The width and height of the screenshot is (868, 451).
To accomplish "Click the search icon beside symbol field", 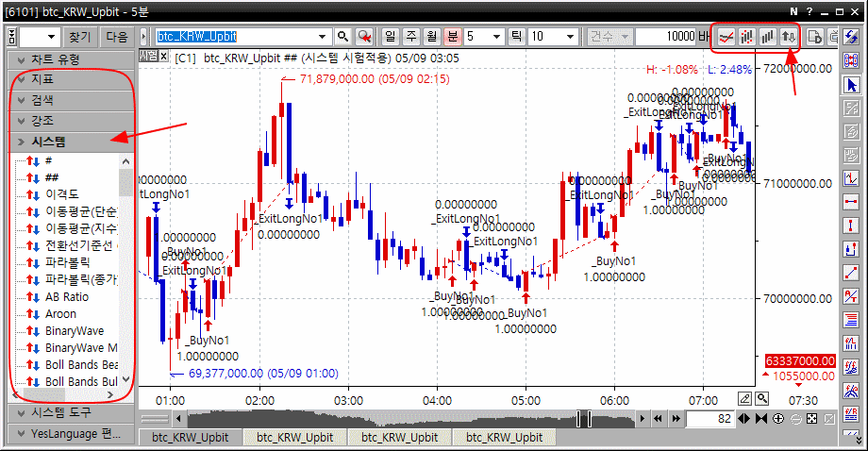I will pos(343,37).
